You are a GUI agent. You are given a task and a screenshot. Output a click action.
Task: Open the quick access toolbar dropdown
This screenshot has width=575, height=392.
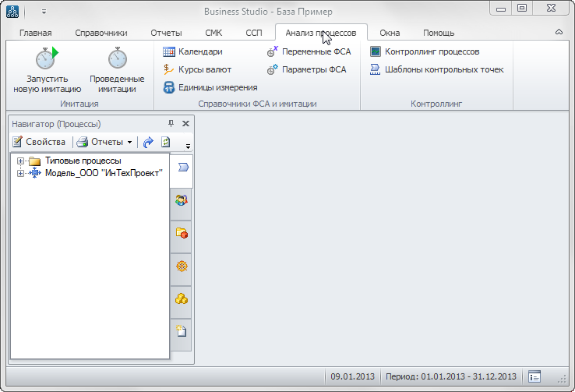click(44, 12)
